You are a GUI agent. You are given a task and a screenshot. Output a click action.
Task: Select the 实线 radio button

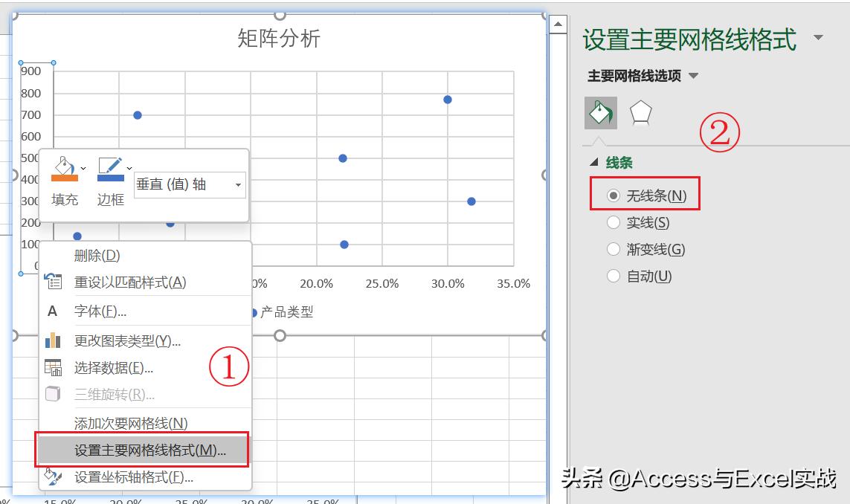click(x=615, y=222)
